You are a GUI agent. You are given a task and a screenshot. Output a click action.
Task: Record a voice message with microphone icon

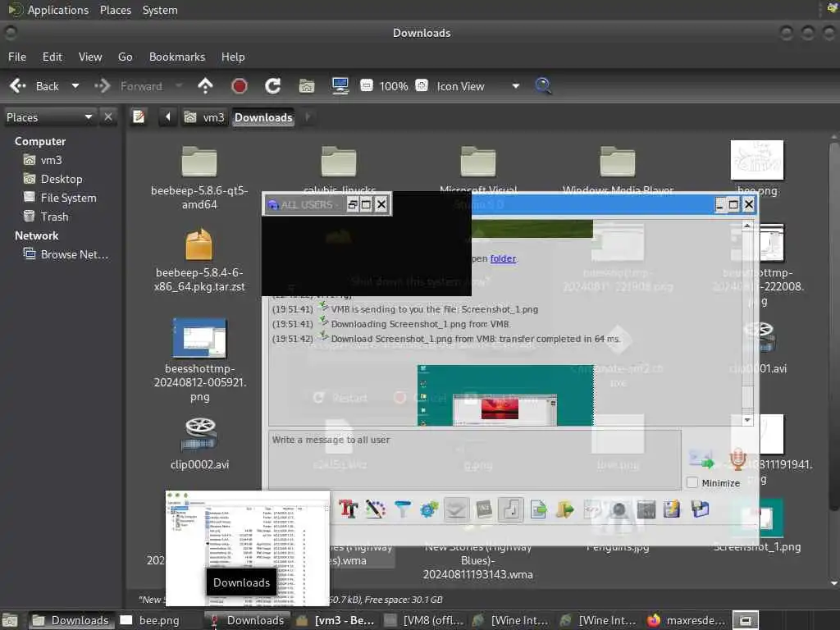coord(737,459)
